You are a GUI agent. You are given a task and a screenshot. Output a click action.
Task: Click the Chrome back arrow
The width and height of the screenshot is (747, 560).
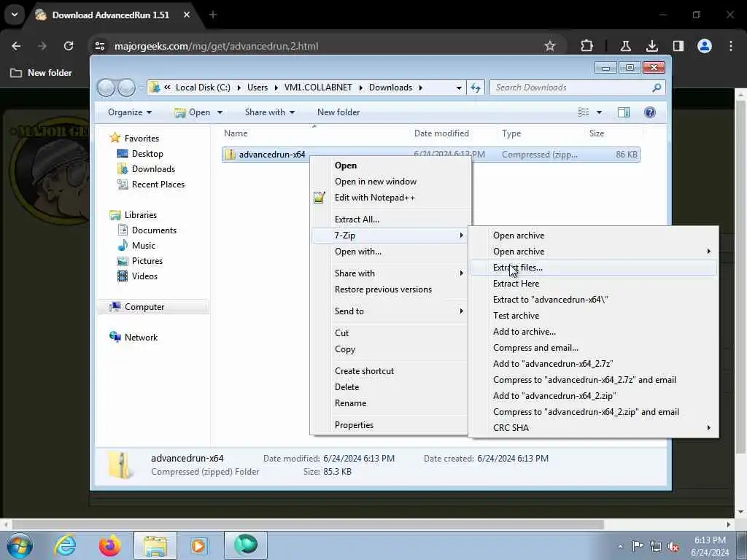click(x=16, y=46)
